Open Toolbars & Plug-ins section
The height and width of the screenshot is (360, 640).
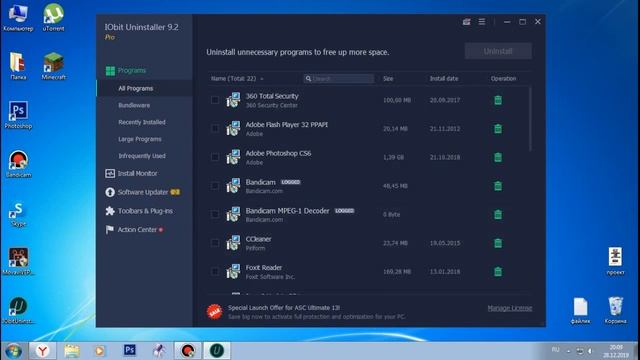click(144, 211)
